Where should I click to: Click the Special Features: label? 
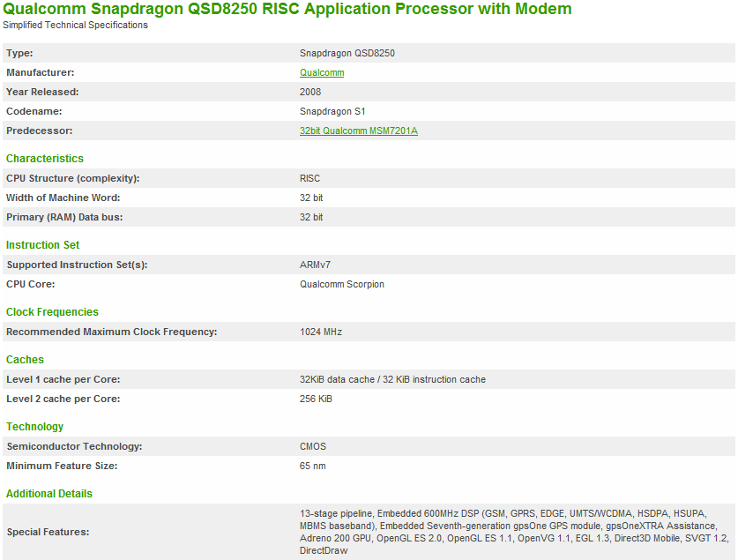click(x=48, y=533)
